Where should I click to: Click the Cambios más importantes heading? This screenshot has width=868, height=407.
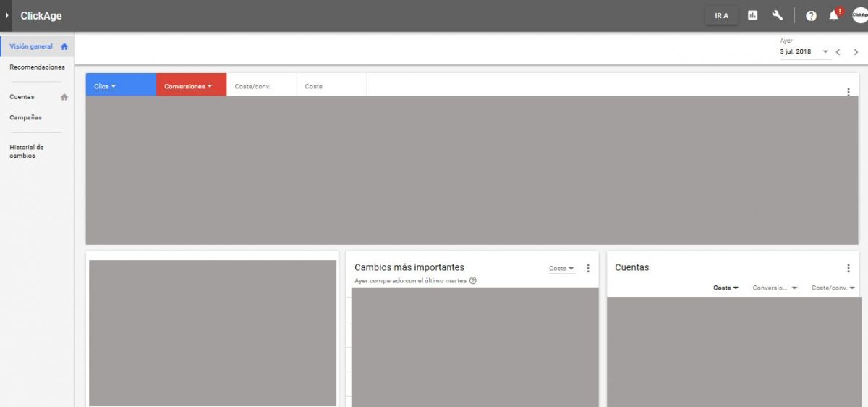pos(409,268)
